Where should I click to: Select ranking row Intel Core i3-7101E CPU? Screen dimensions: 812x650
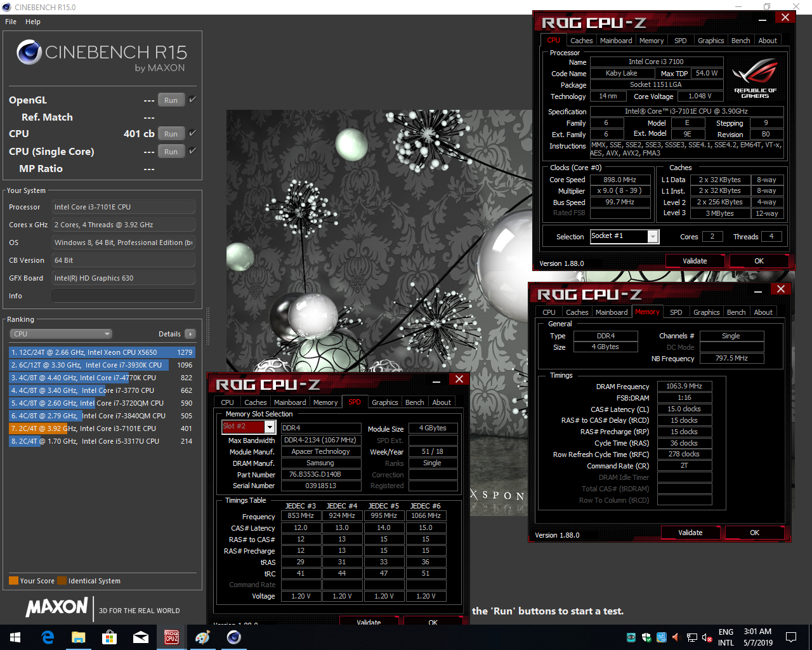pyautogui.click(x=101, y=428)
